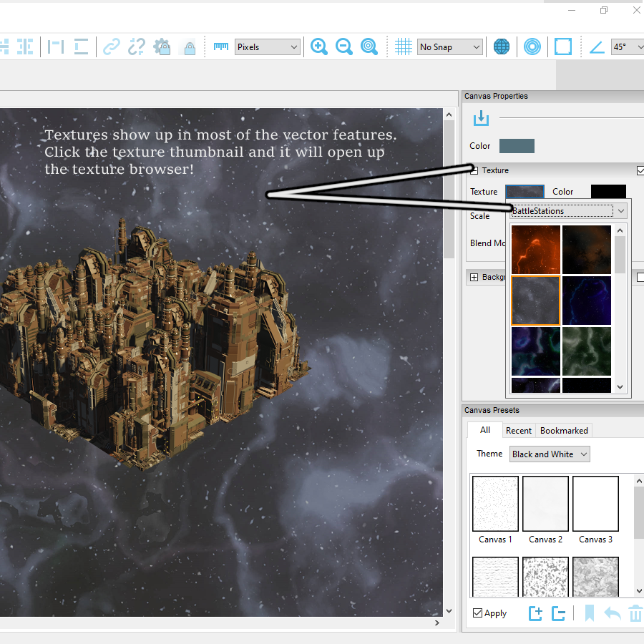The height and width of the screenshot is (644, 644).
Task: Select the green nebula texture
Action: click(x=587, y=351)
